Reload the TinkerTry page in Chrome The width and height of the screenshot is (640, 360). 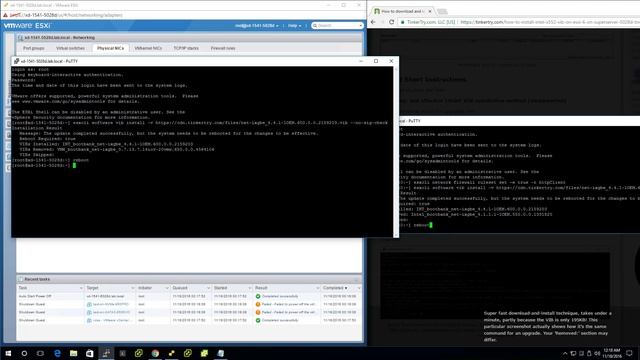(391, 22)
